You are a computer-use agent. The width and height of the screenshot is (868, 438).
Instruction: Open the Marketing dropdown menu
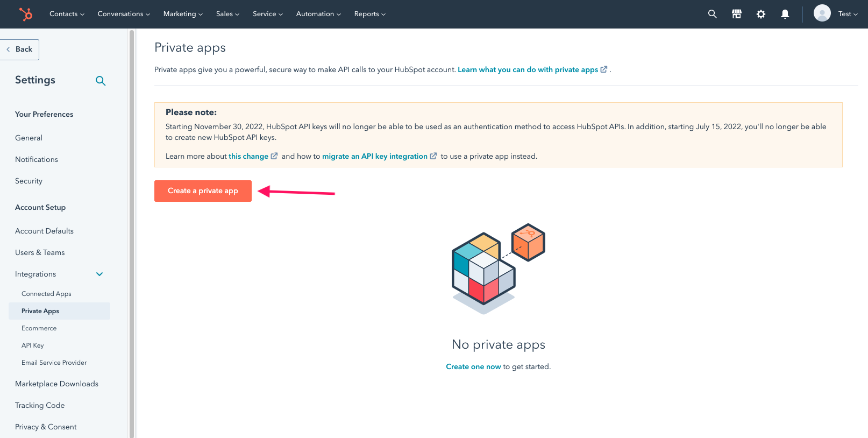point(183,14)
